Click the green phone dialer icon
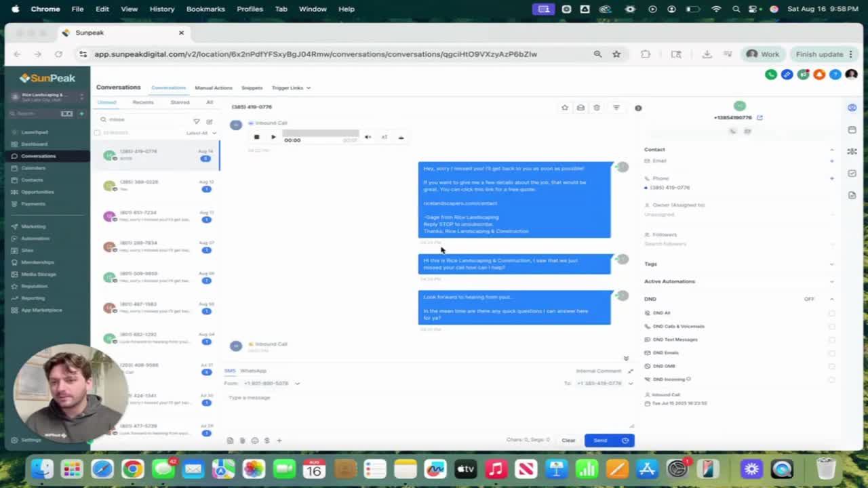 [771, 75]
